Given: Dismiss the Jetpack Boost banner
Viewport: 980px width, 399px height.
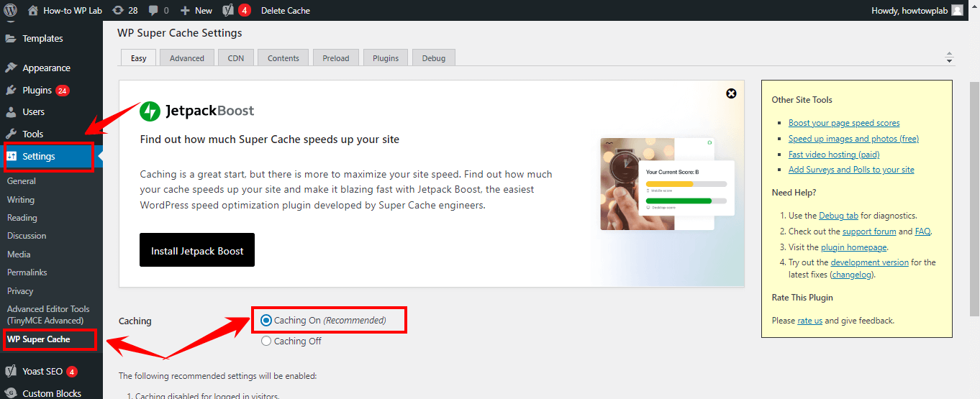Looking at the screenshot, I should point(731,93).
